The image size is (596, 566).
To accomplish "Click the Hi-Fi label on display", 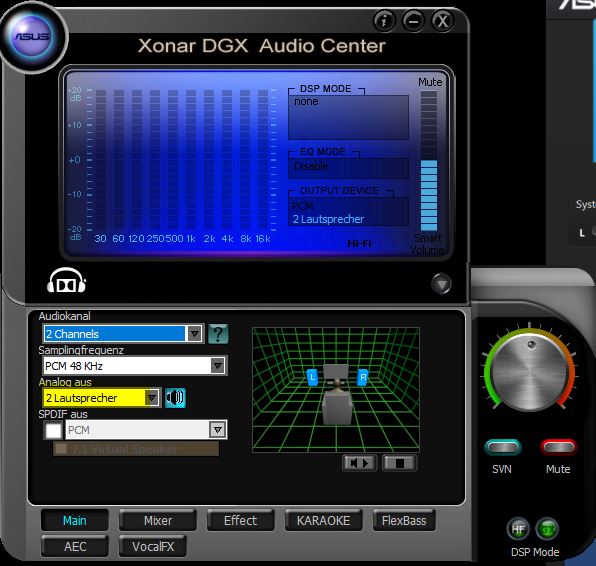I will coord(359,244).
